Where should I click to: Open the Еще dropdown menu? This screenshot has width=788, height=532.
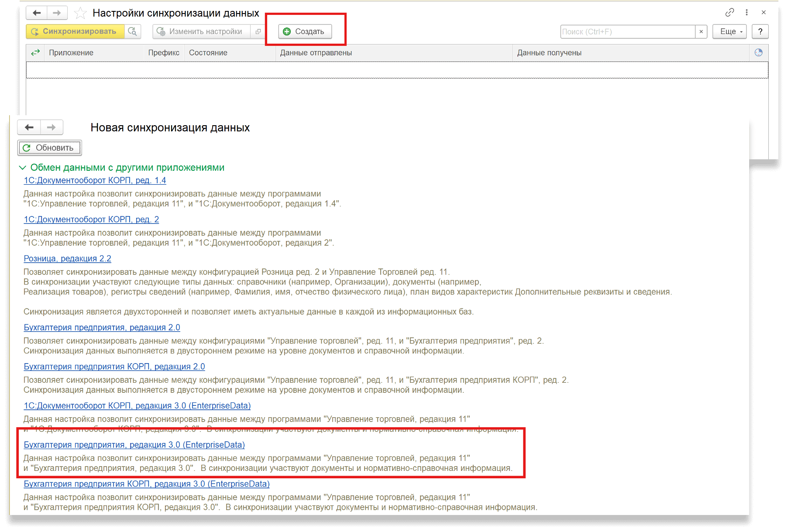pyautogui.click(x=730, y=31)
